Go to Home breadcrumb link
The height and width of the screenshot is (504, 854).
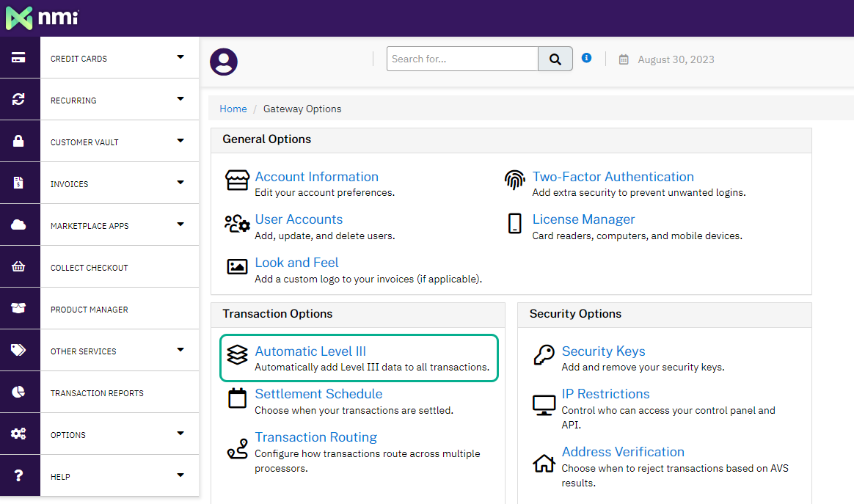(x=233, y=109)
